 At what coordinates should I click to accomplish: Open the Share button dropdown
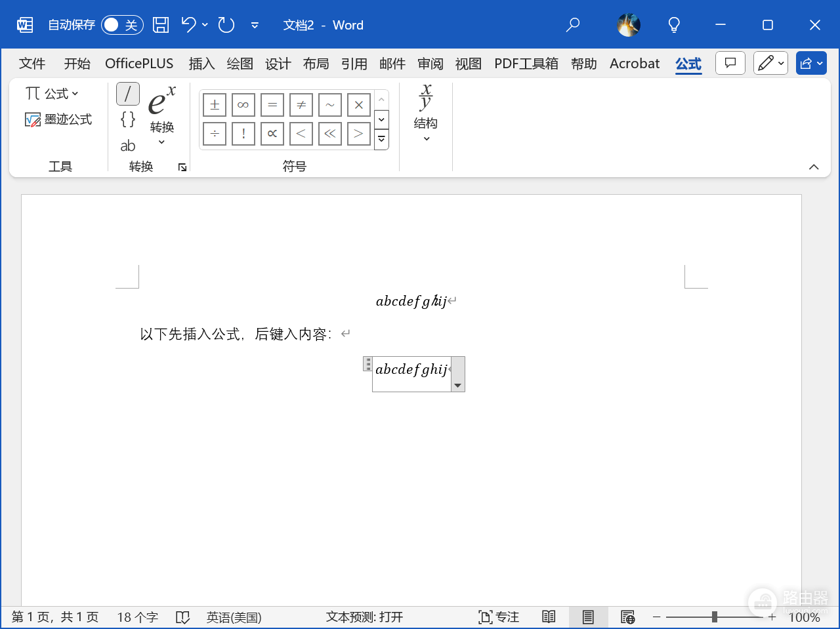pyautogui.click(x=811, y=63)
